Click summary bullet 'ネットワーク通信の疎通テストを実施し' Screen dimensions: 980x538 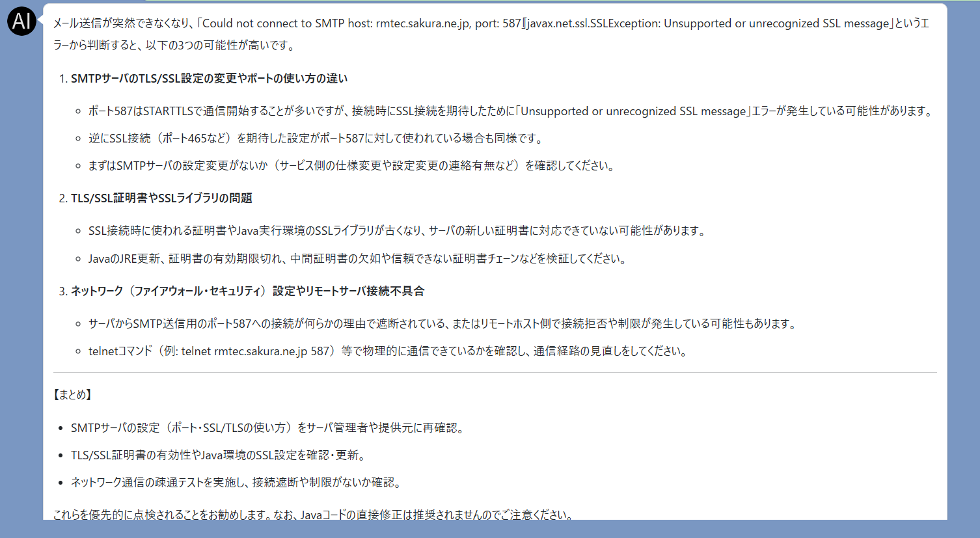[238, 483]
